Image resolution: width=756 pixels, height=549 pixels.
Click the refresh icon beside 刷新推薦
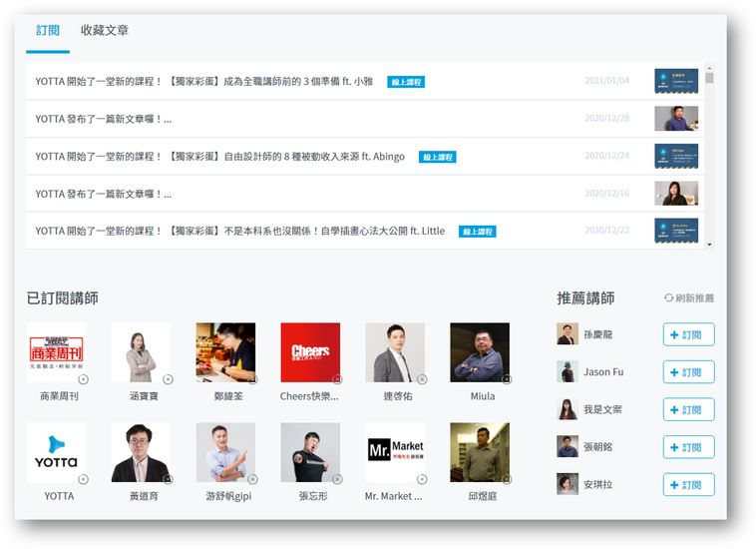point(668,298)
